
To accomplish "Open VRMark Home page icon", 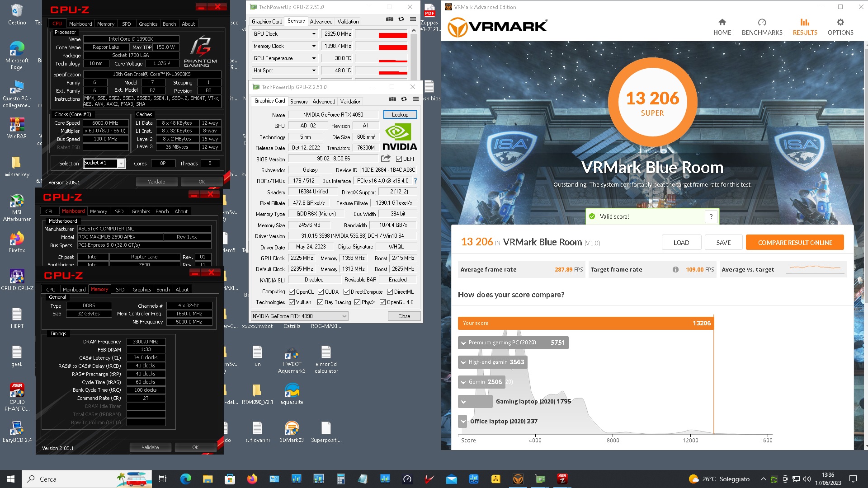I will (722, 22).
